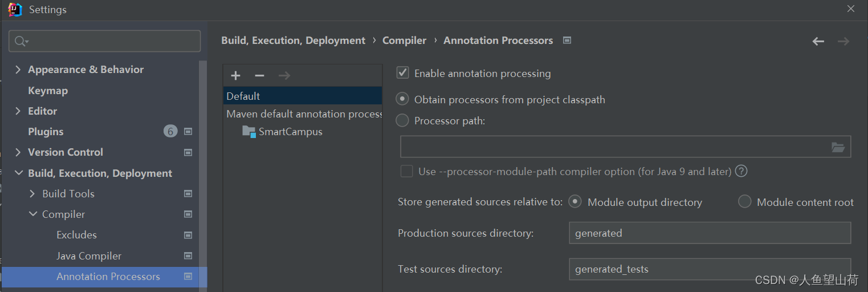
Task: Click the Compiler breadcrumb link
Action: tap(404, 40)
